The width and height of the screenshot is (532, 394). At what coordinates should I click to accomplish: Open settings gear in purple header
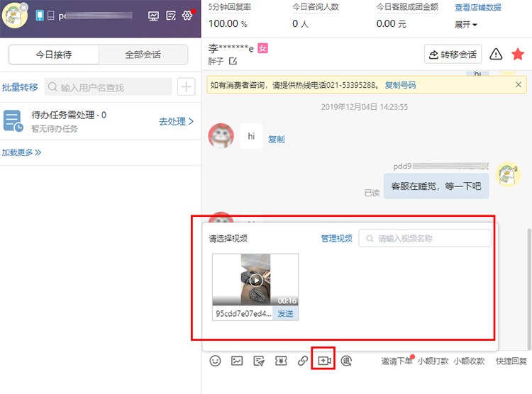pos(187,16)
